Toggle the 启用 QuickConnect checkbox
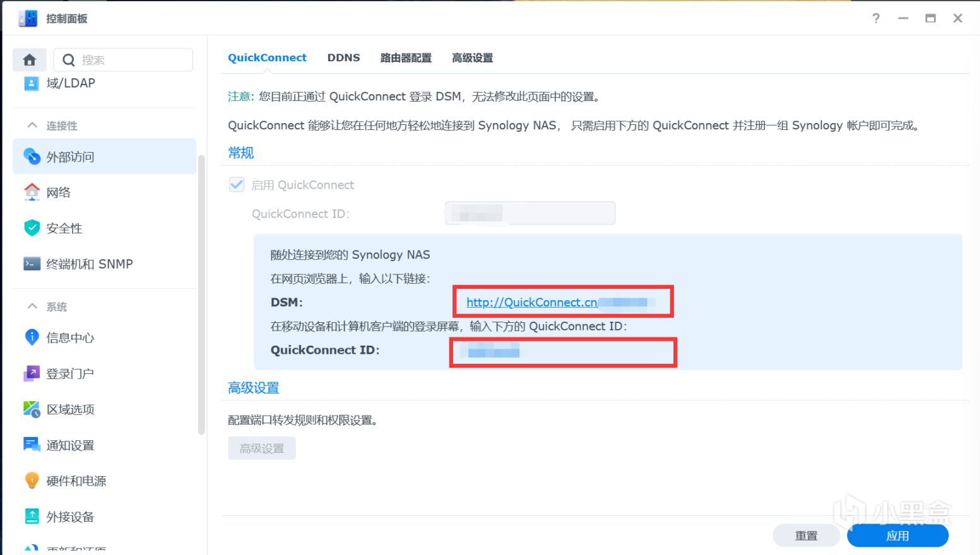This screenshot has width=980, height=555. (x=237, y=185)
